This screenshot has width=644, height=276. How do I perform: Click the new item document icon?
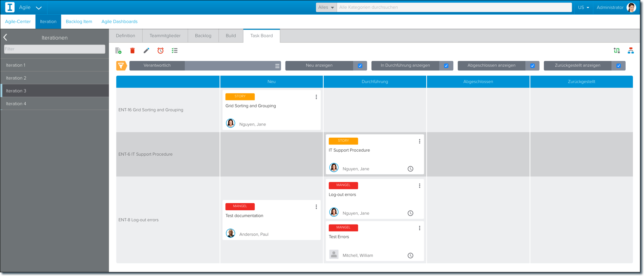tap(118, 51)
